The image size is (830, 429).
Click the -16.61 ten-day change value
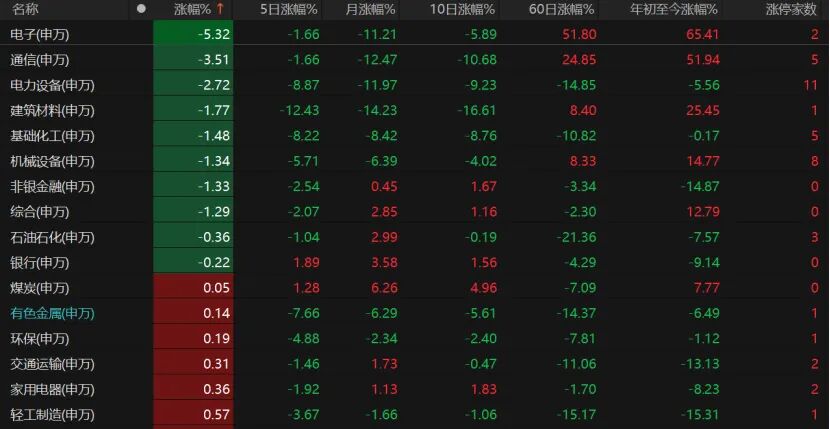pos(477,111)
